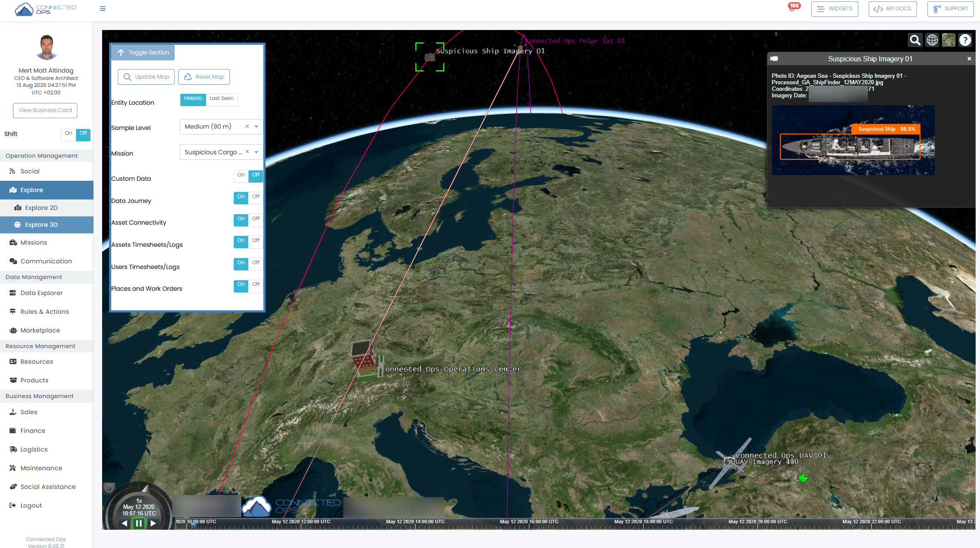
Task: Turn Users Timesheets/Logs Off
Action: click(256, 264)
